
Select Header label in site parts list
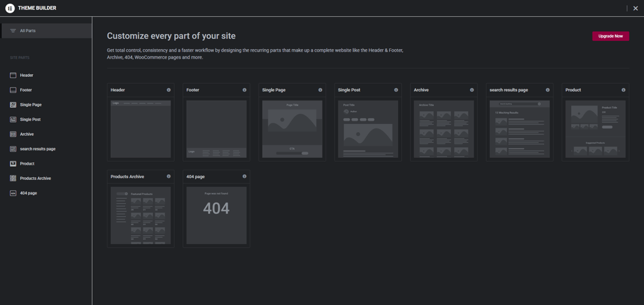(x=26, y=75)
